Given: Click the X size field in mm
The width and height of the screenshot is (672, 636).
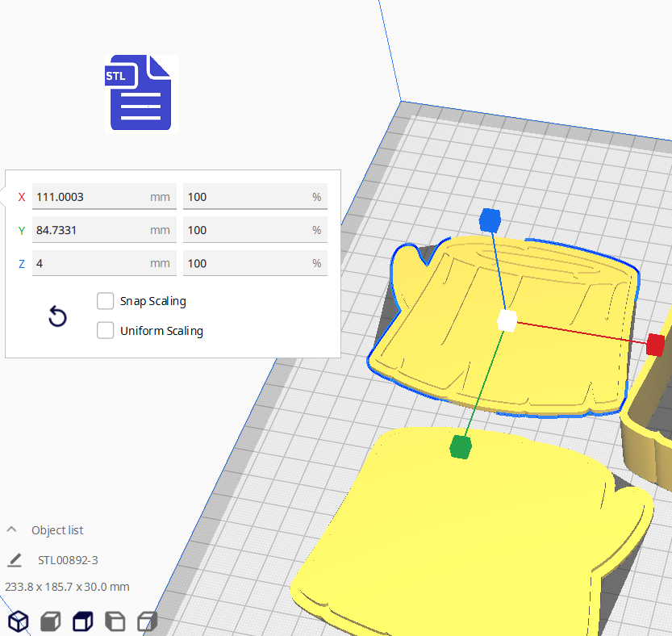Looking at the screenshot, I should [x=89, y=197].
